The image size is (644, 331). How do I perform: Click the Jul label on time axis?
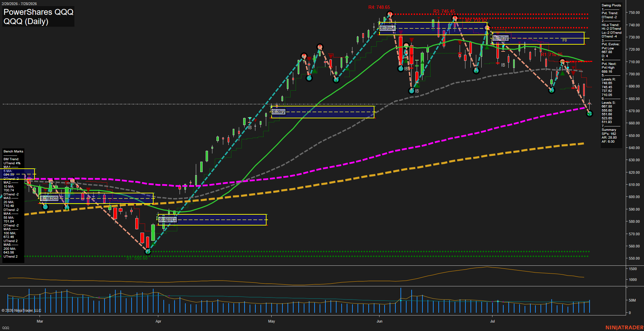(492, 321)
